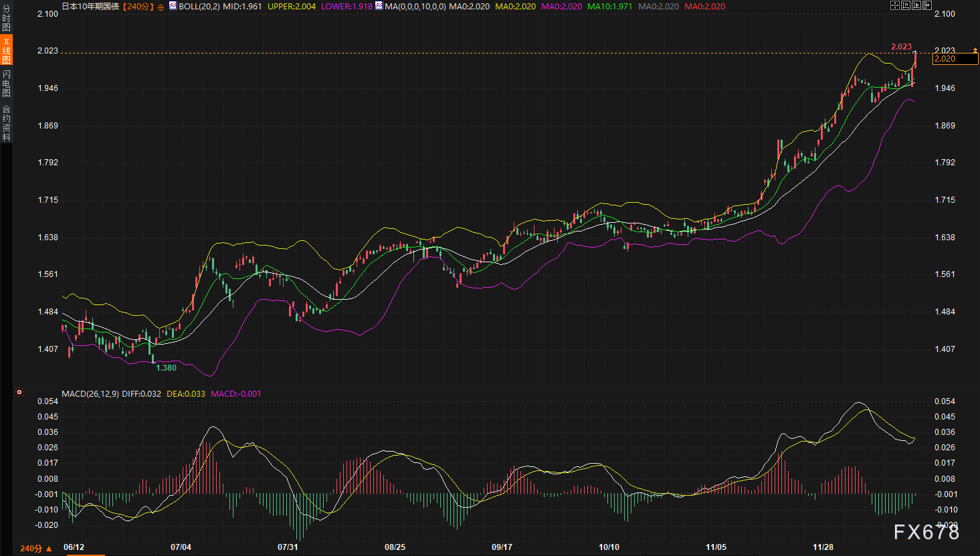Image resolution: width=980 pixels, height=556 pixels.
Task: Open the 闪电图 tab
Action: click(6, 83)
